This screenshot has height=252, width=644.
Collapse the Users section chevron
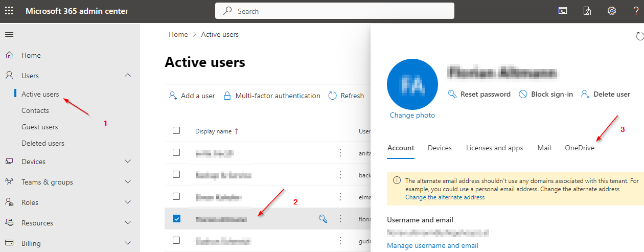tap(128, 76)
